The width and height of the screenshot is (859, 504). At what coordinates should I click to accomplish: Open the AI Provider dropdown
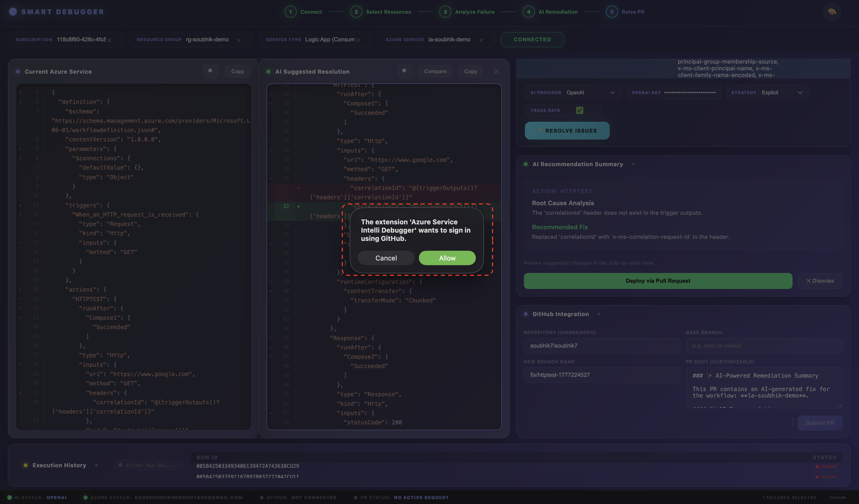[573, 92]
